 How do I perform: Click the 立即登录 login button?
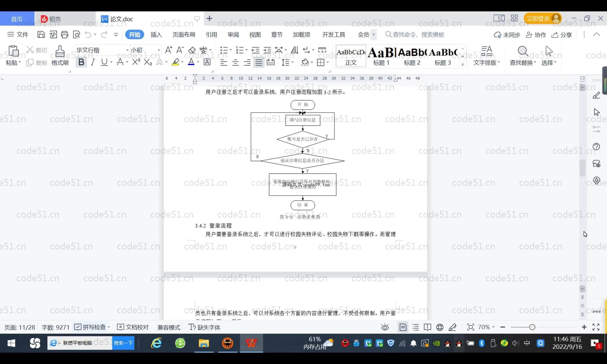543,18
